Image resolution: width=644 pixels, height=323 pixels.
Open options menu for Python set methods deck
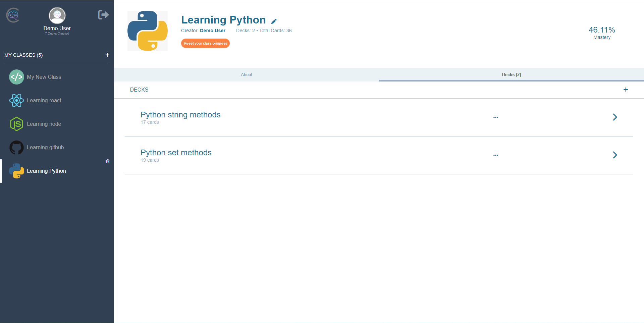(496, 155)
